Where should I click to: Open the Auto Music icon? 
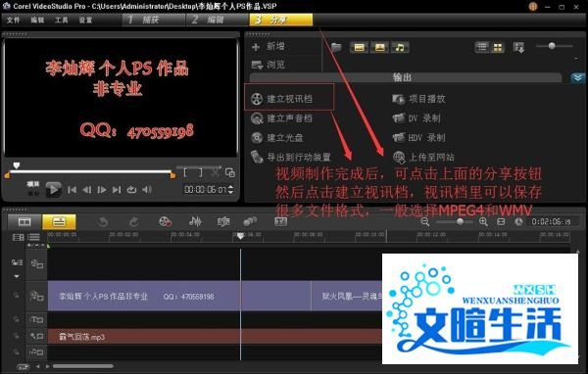(x=223, y=222)
